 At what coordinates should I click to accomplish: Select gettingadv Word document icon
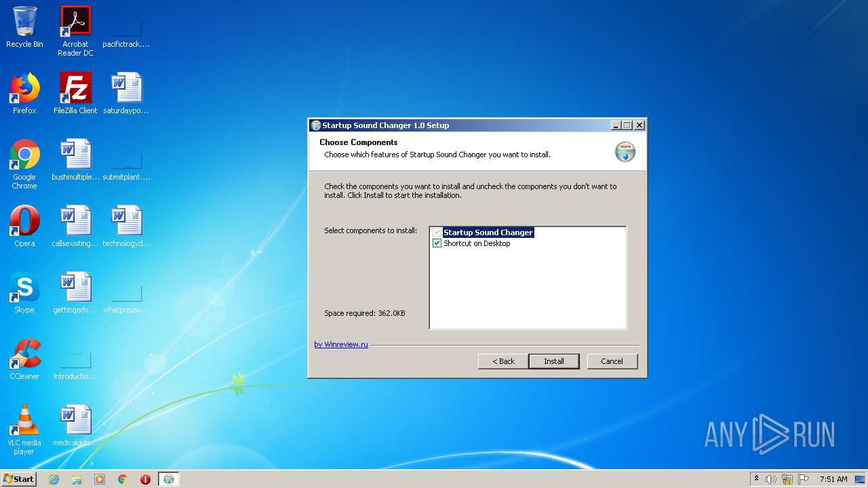pyautogui.click(x=75, y=293)
